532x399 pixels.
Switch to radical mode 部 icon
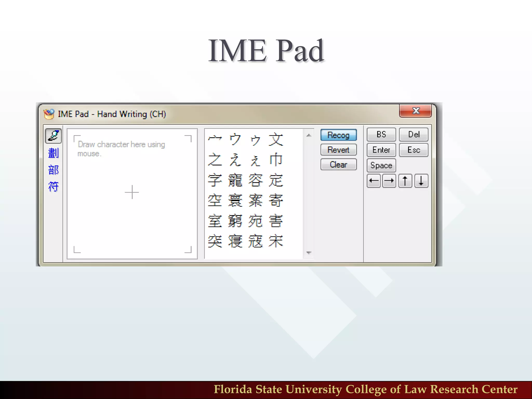54,170
